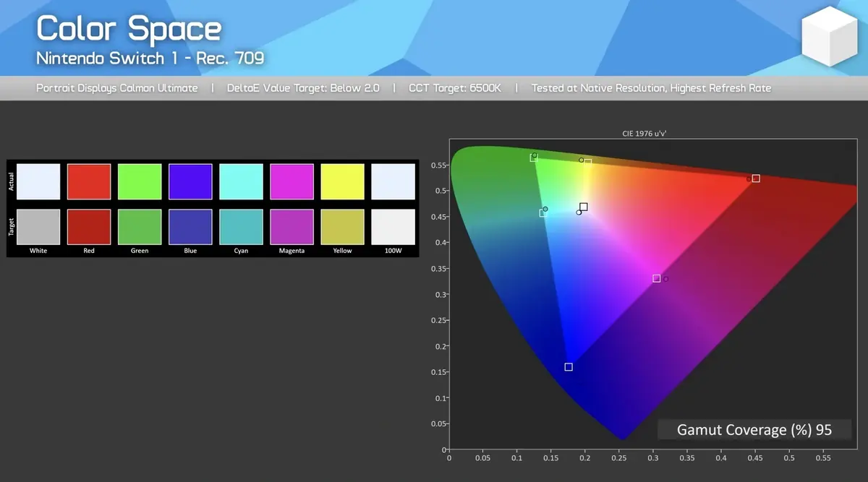Click the Actual 100W swatch
This screenshot has height=482, width=868.
tap(393, 181)
